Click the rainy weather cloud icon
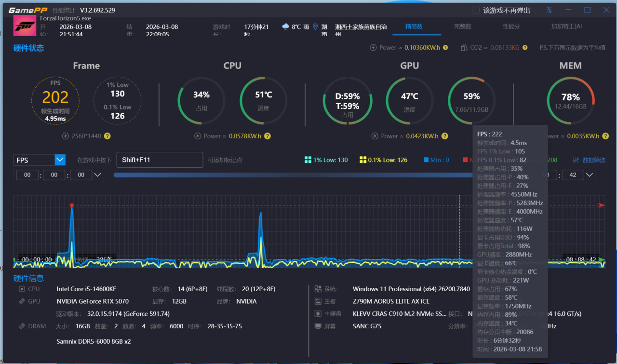Viewport: 617px width, 364px height. [286, 27]
